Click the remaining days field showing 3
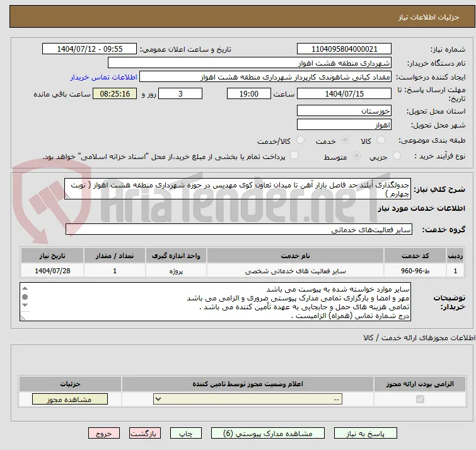The height and width of the screenshot is (450, 476). [180, 93]
